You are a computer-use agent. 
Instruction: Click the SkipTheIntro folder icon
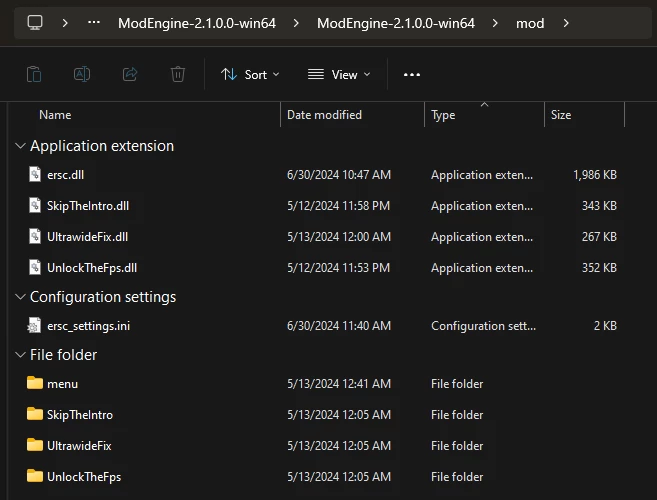tap(35, 414)
